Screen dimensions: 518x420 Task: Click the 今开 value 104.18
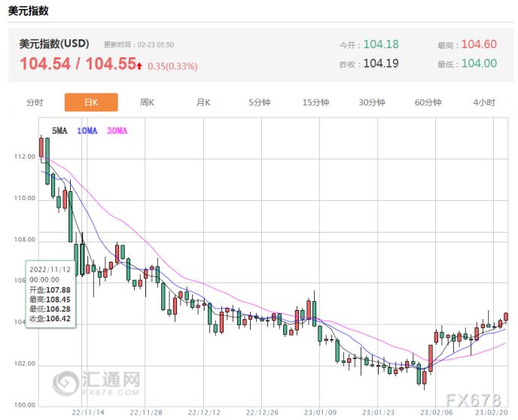click(x=381, y=44)
